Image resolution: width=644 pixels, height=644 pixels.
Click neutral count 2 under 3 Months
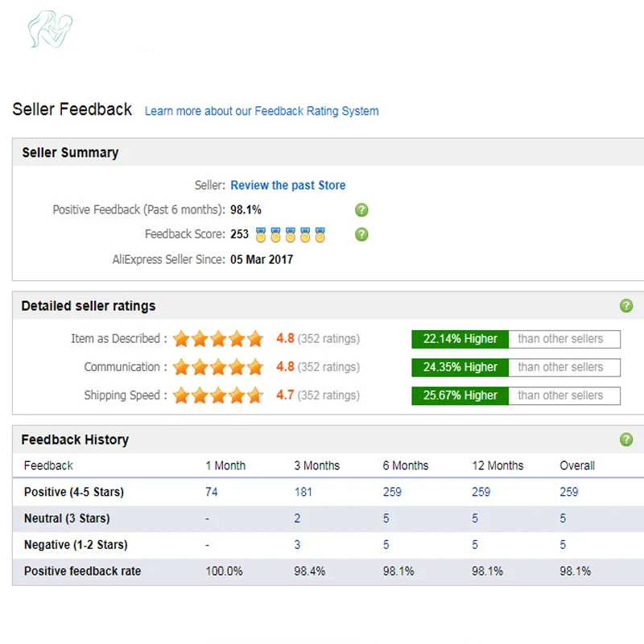pos(297,518)
